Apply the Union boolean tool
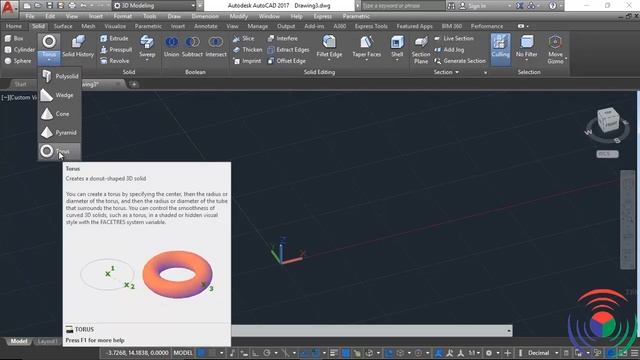Viewport: 640px width, 360px height. coord(171,46)
